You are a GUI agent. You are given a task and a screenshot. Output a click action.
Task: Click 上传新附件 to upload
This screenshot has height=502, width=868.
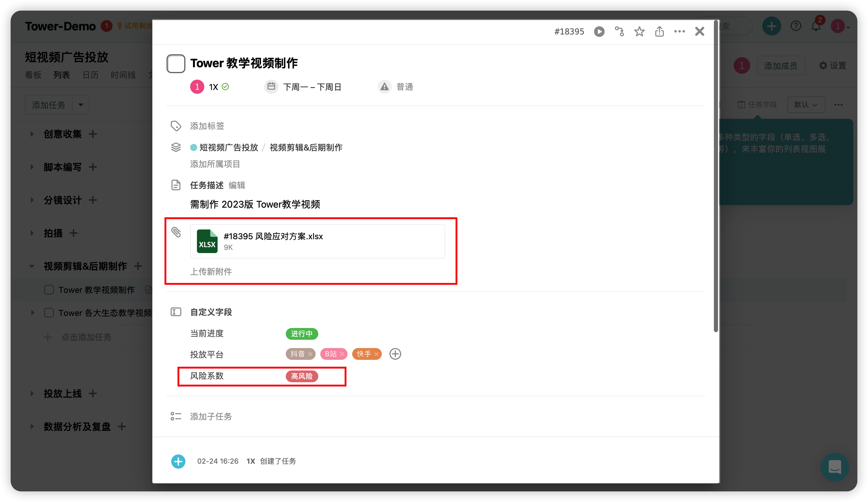point(211,272)
